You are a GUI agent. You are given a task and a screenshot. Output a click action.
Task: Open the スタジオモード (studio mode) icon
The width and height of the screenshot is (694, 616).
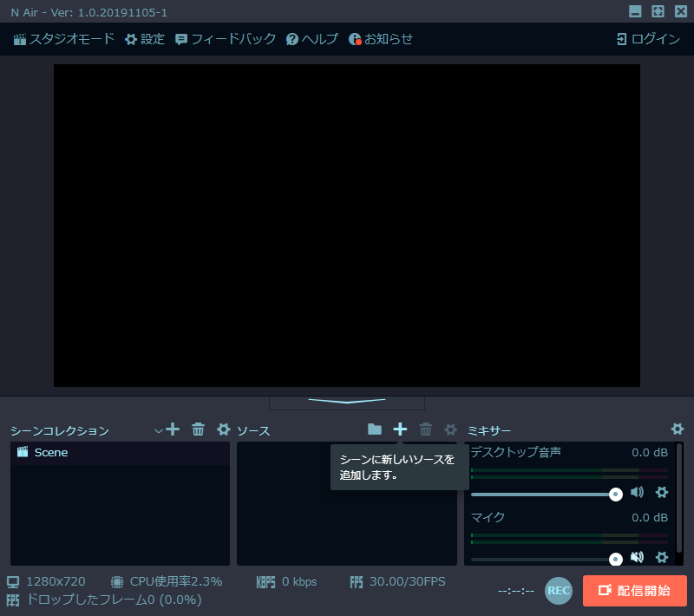pos(18,38)
